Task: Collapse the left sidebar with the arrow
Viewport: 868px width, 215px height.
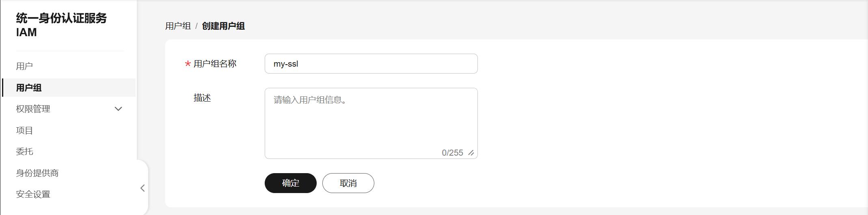Action: click(143, 188)
